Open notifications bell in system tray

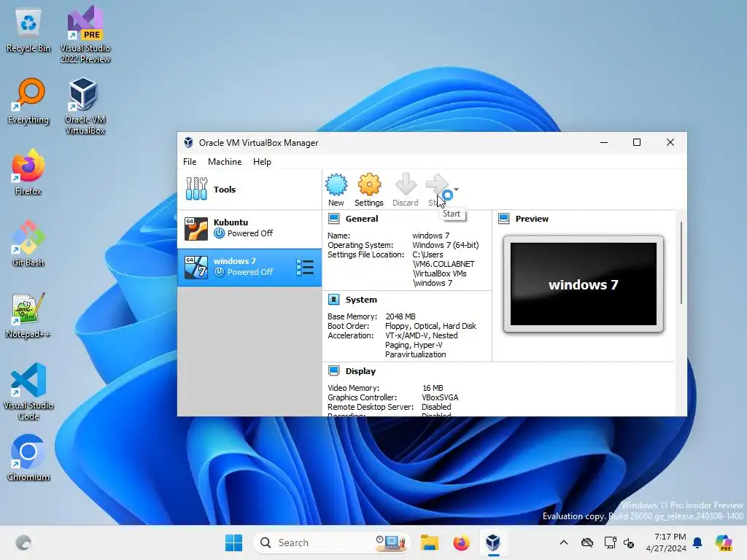(697, 542)
